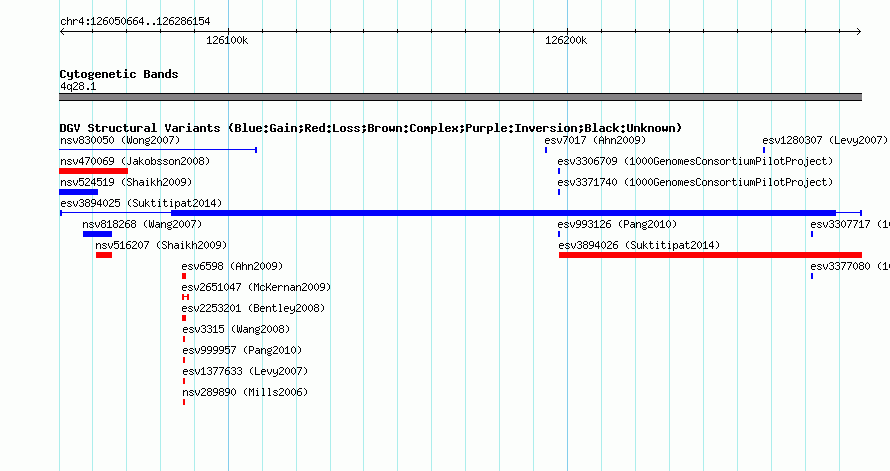The width and height of the screenshot is (890, 471).
Task: Select the 4q28.1 band label
Action: [78, 86]
